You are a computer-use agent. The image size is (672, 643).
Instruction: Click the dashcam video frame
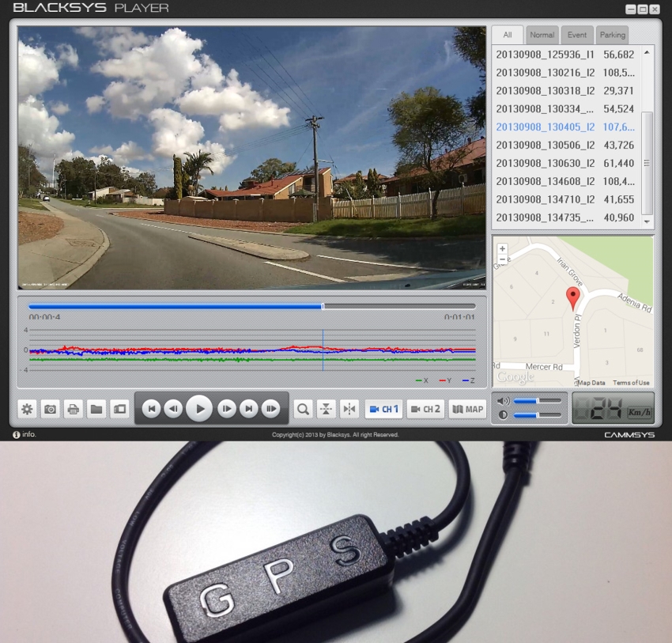(x=252, y=157)
